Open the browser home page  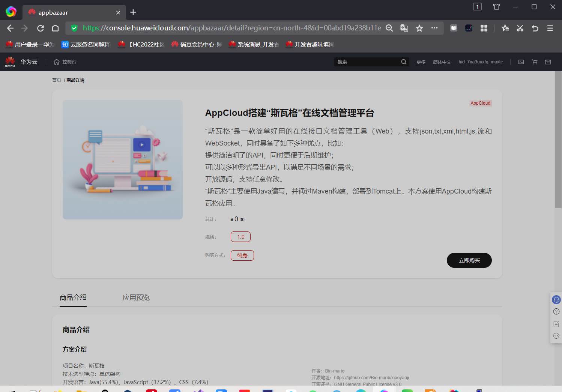[x=56, y=28]
